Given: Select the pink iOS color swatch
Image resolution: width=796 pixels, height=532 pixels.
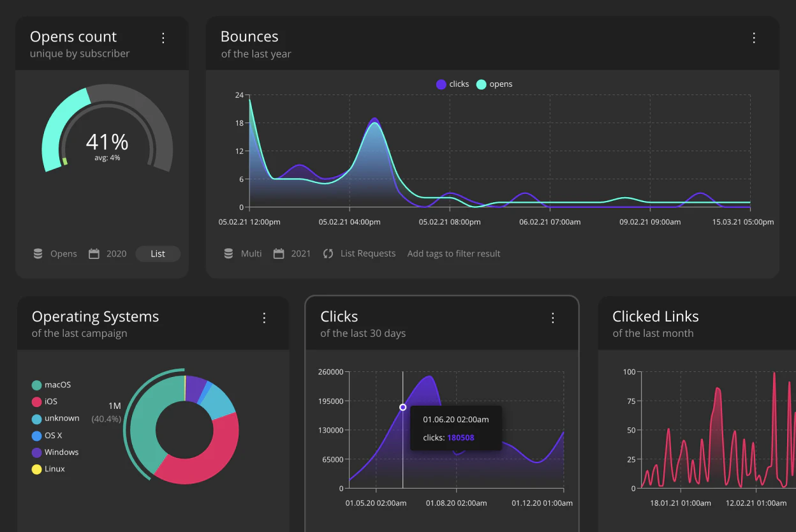Looking at the screenshot, I should tap(37, 402).
